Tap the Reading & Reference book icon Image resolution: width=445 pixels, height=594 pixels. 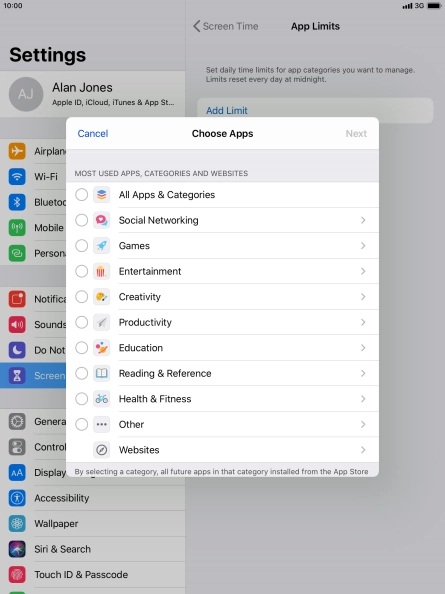coord(101,374)
